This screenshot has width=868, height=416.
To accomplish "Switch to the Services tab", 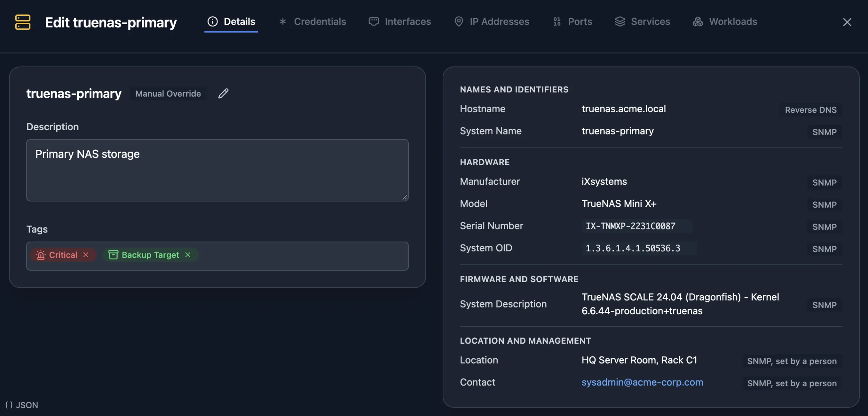I will coord(642,22).
